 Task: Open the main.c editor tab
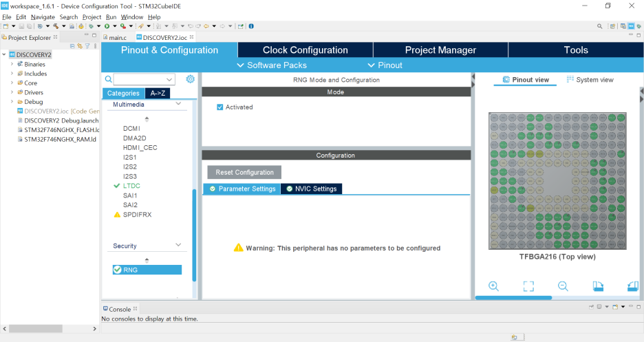click(115, 37)
